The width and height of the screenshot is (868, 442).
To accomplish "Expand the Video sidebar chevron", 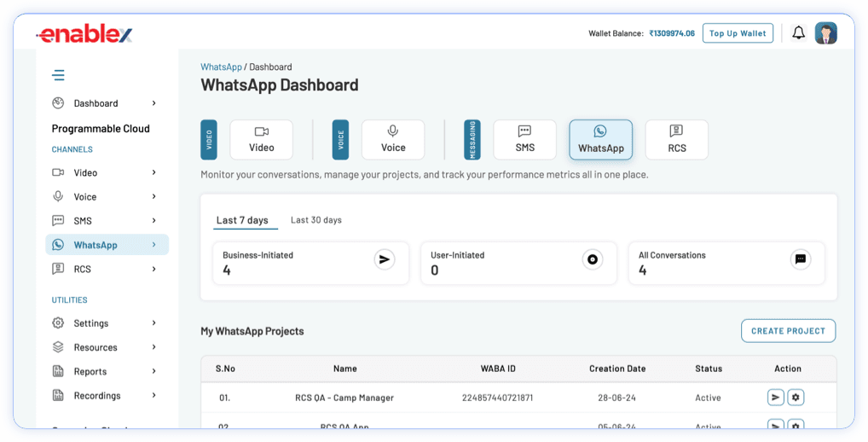I will [153, 172].
